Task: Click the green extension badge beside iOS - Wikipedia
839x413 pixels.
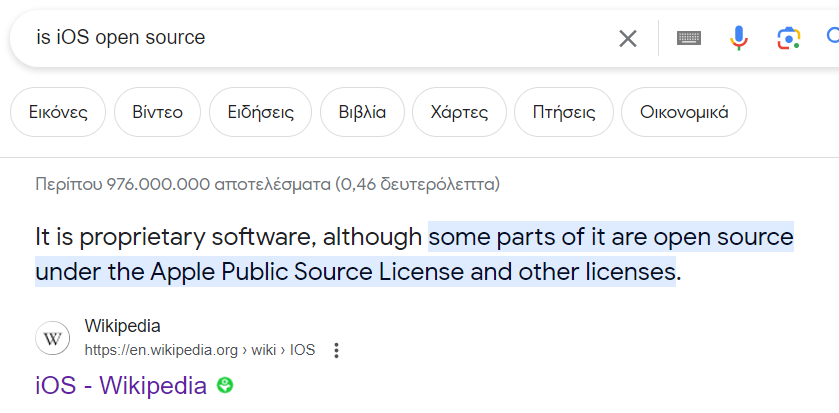Action: (225, 385)
